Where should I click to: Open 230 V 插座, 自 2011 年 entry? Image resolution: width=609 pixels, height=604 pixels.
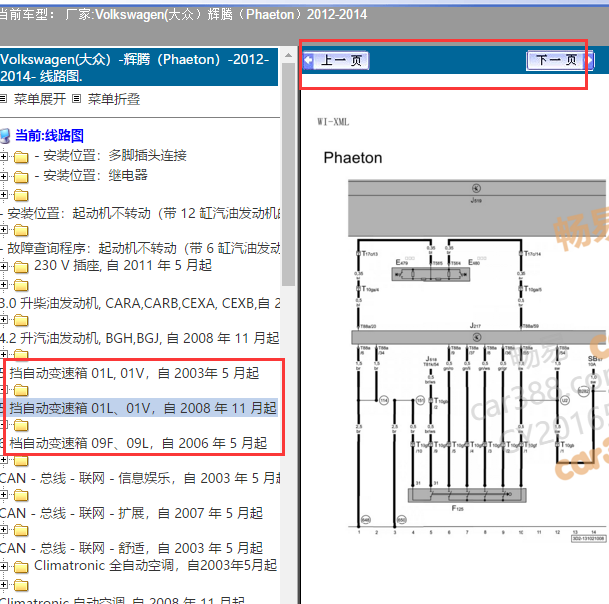point(123,266)
